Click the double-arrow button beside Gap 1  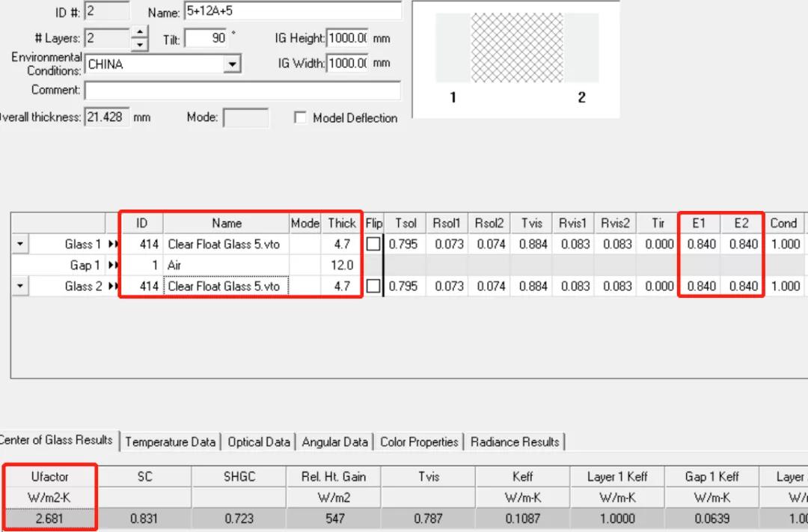113,265
